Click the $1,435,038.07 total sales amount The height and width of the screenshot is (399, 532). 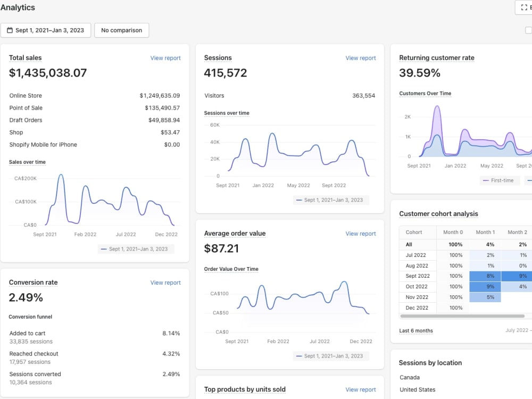pyautogui.click(x=48, y=72)
